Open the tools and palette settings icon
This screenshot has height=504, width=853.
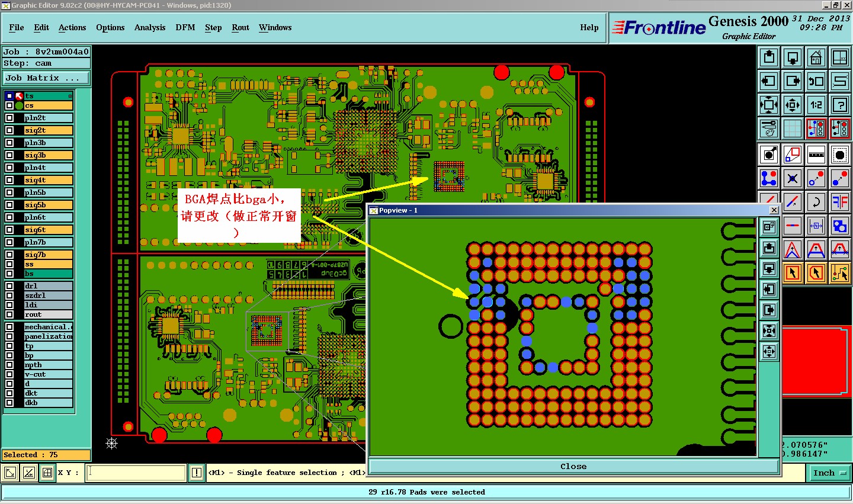click(x=769, y=129)
